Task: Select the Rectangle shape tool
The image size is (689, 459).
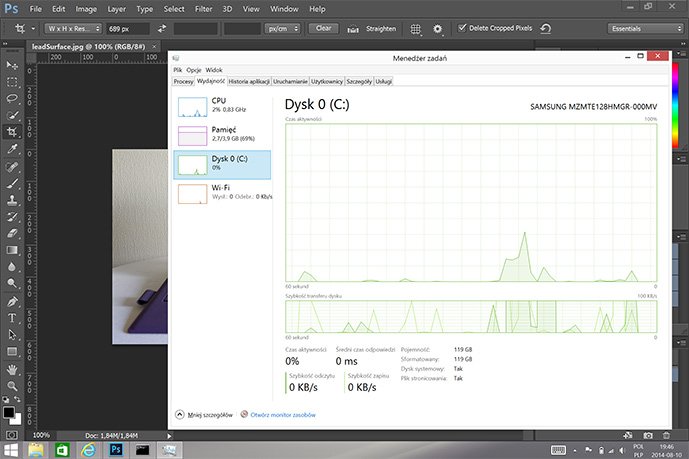Action: click(x=12, y=351)
